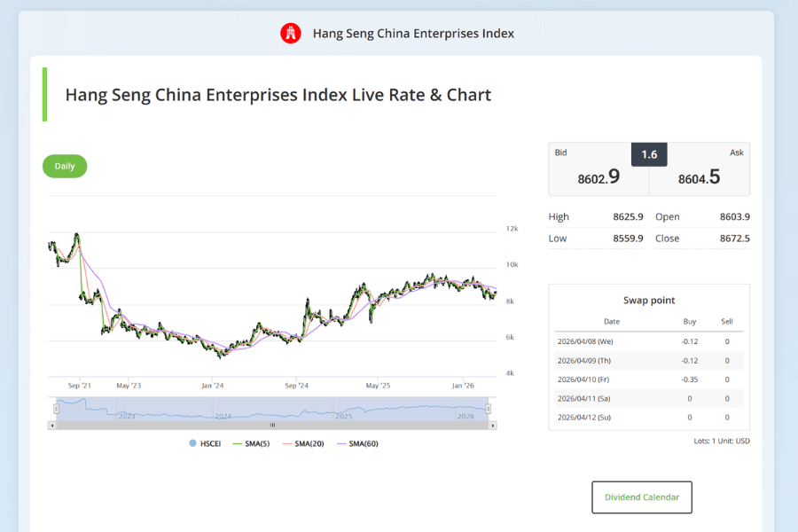Click the 2024 region in the chart navigator
The width and height of the screenshot is (798, 532).
(224, 411)
